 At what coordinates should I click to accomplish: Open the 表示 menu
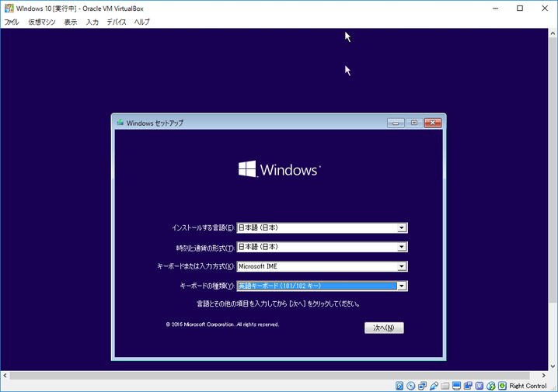pos(71,22)
